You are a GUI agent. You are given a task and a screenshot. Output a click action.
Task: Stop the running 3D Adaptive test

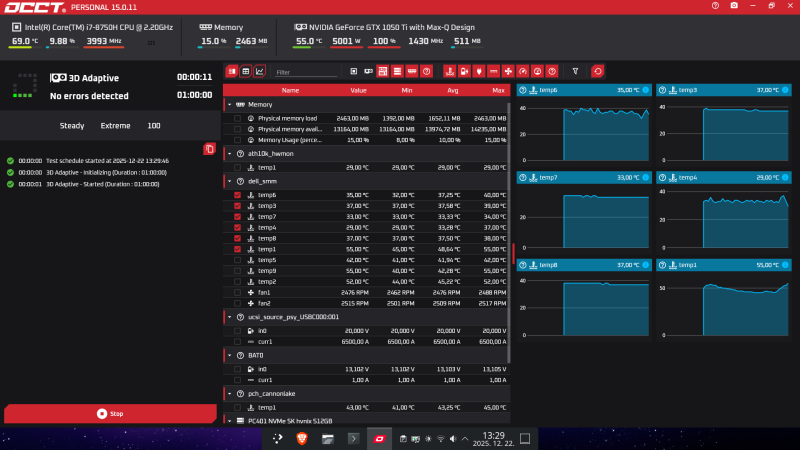pos(110,414)
